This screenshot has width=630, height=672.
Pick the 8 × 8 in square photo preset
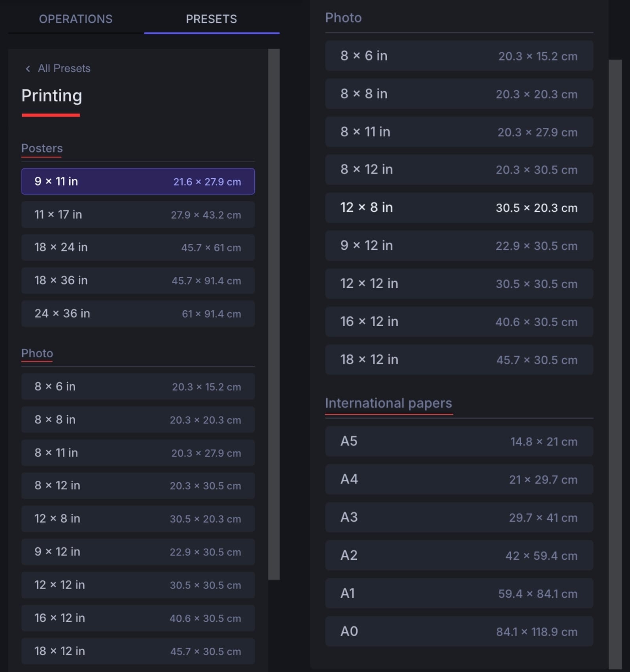pos(138,419)
